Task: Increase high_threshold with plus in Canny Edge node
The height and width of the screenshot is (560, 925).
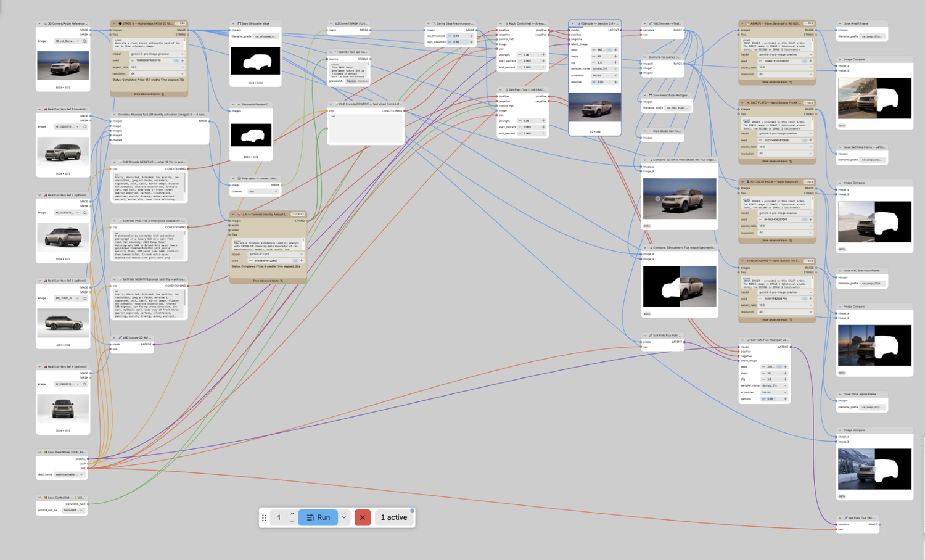Action: click(x=471, y=42)
